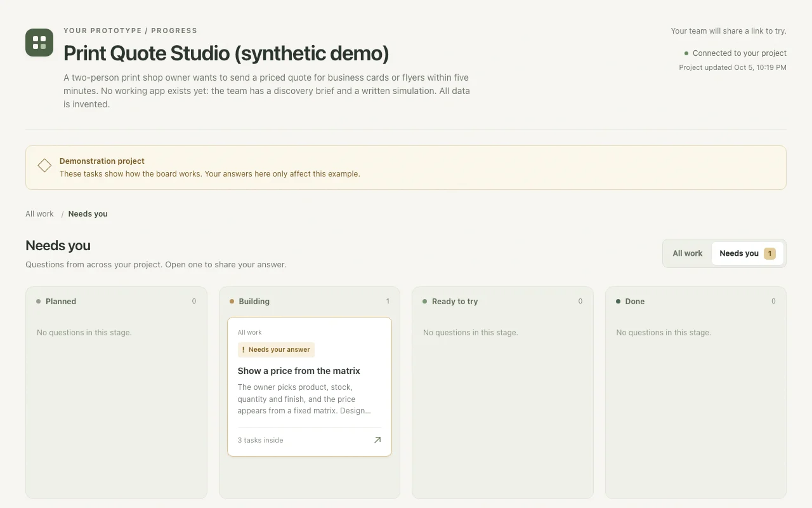Open the Show a price from the matrix card
The height and width of the screenshot is (508, 812).
click(310, 387)
